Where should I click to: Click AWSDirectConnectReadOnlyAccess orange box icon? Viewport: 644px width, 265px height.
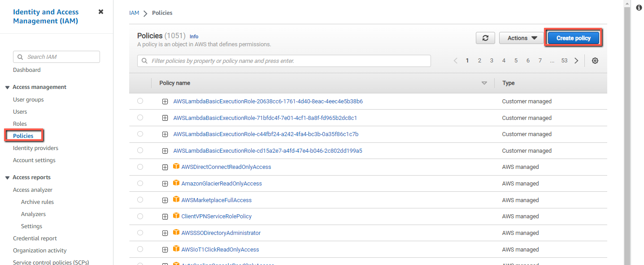[x=176, y=167]
